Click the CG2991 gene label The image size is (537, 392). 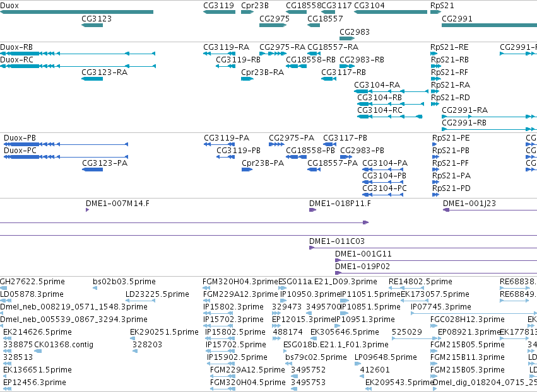[457, 18]
